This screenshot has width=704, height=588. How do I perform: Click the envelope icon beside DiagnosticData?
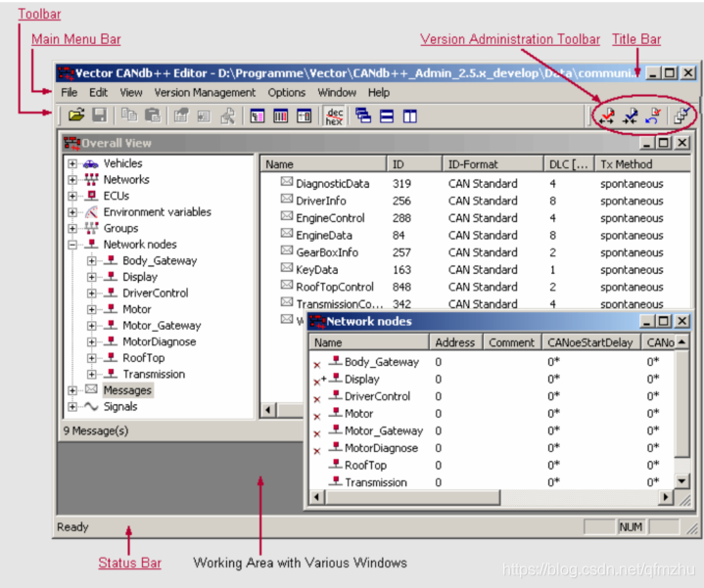click(287, 182)
